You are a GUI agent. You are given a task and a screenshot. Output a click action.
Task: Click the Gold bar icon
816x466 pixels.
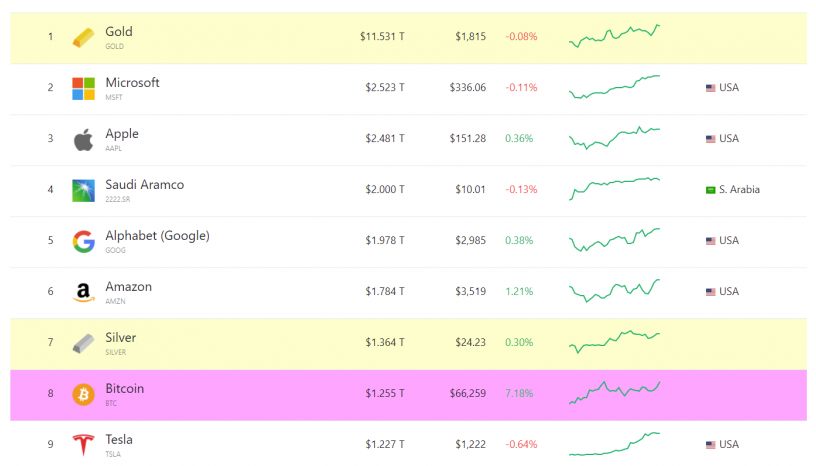[83, 38]
